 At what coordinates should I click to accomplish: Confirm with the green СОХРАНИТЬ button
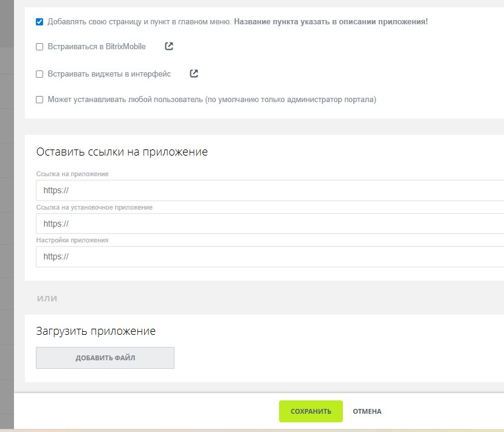(311, 411)
